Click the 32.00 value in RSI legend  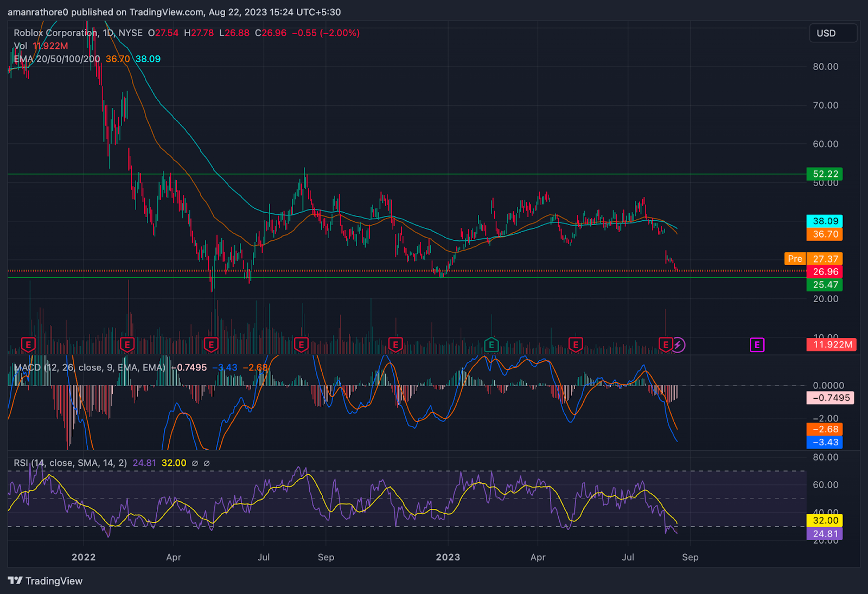coord(174,463)
